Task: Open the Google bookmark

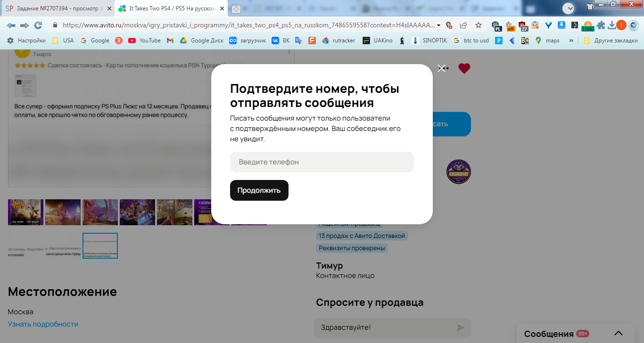Action: coord(95,41)
